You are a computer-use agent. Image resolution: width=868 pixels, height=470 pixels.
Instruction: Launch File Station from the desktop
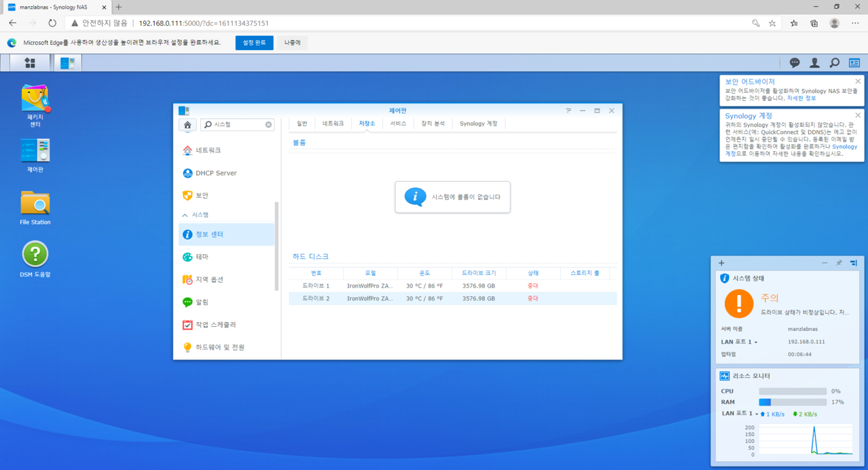[34, 203]
